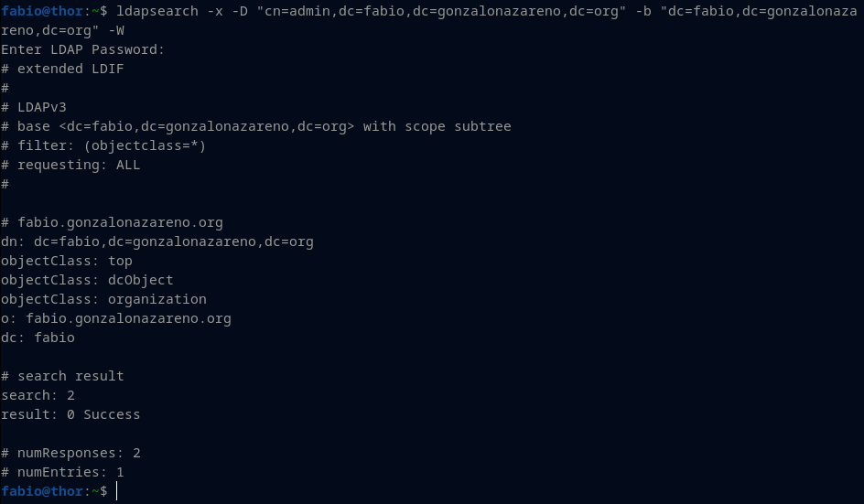Viewport: 864px width, 504px height.
Task: Click the '# numEntries: 1' line
Action: (62, 472)
